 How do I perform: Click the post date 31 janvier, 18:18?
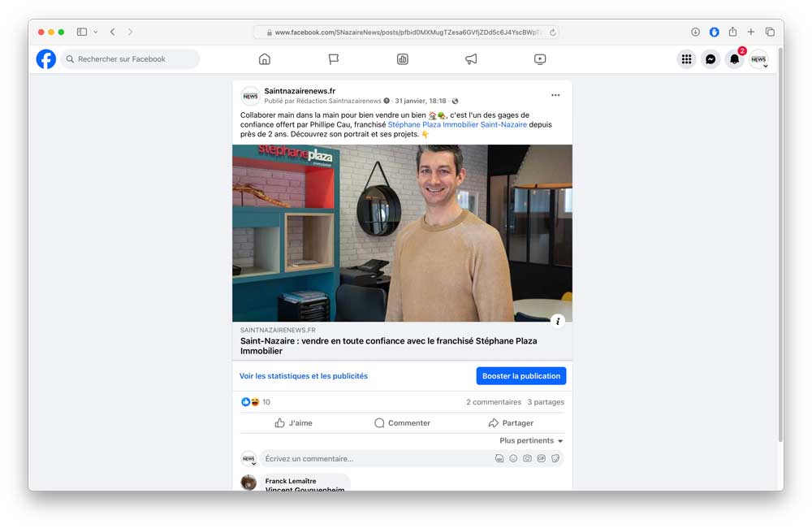click(x=420, y=101)
